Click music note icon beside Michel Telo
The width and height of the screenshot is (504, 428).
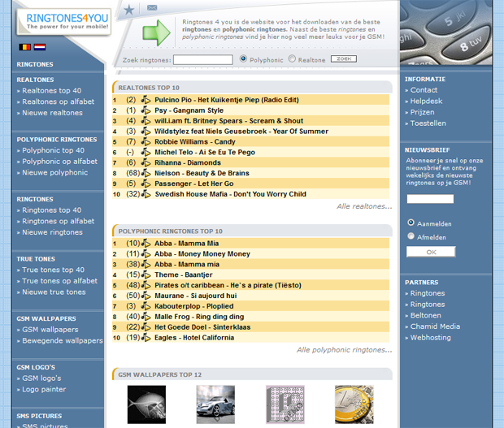coord(146,152)
